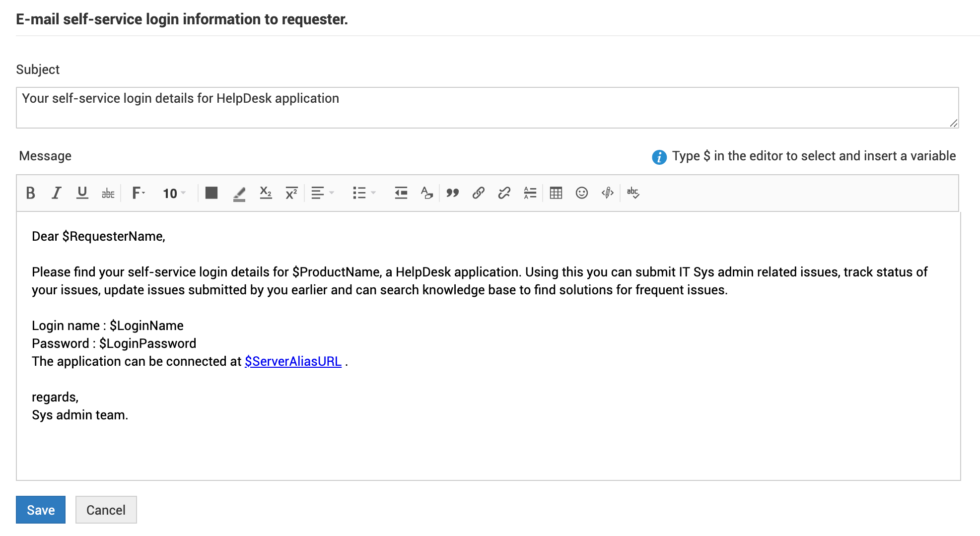This screenshot has width=980, height=536.
Task: Click inside the Subject text field
Action: (487, 108)
